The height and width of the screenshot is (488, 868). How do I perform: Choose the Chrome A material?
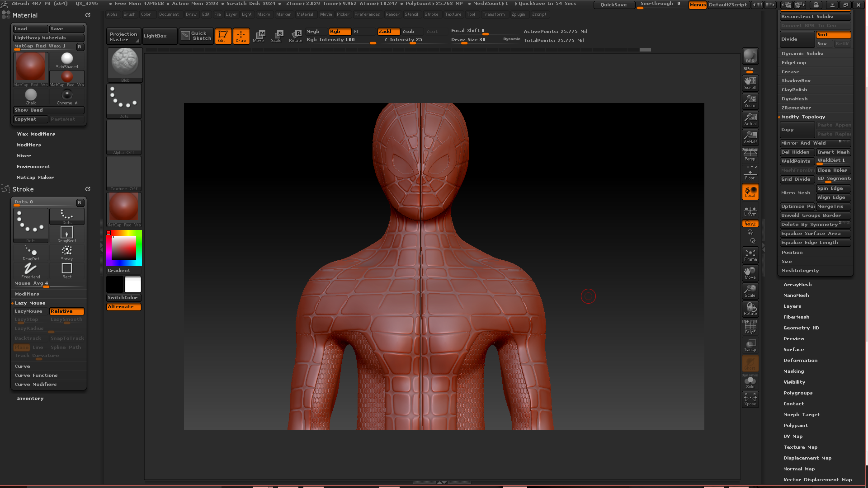67,97
